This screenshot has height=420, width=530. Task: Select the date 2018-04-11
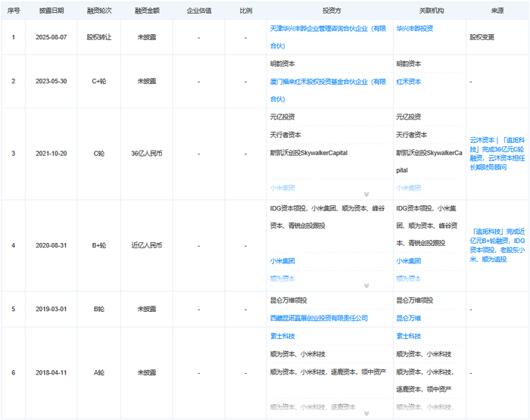[x=51, y=372]
